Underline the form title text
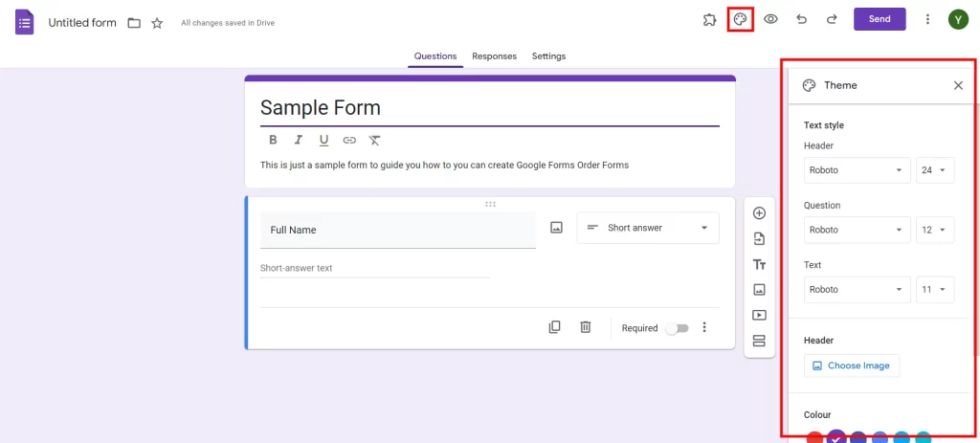This screenshot has width=980, height=443. tap(323, 140)
